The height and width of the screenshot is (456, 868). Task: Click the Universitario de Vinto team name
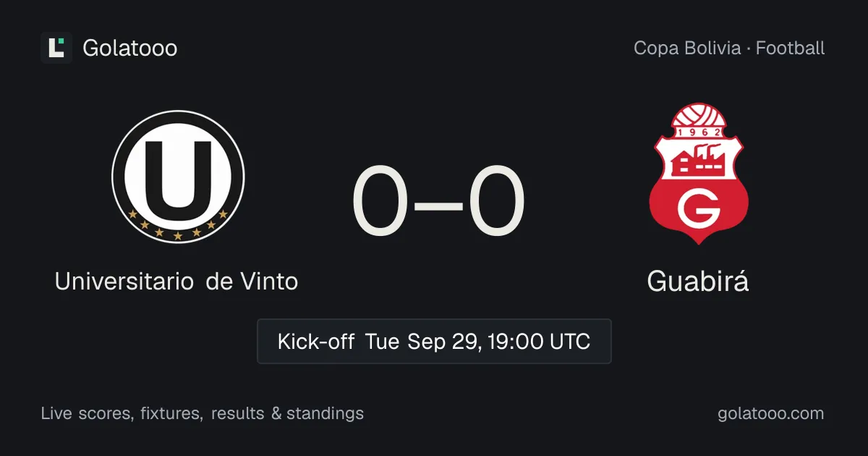tap(176, 281)
